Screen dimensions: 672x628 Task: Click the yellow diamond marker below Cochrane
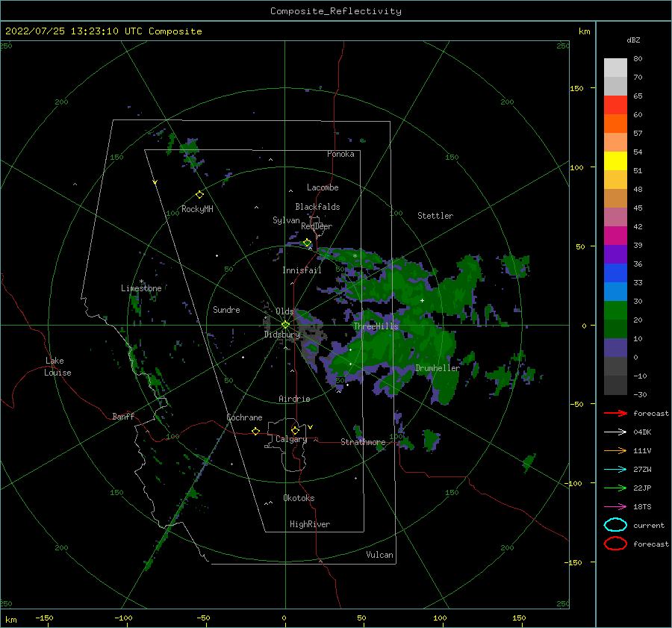coord(255,431)
